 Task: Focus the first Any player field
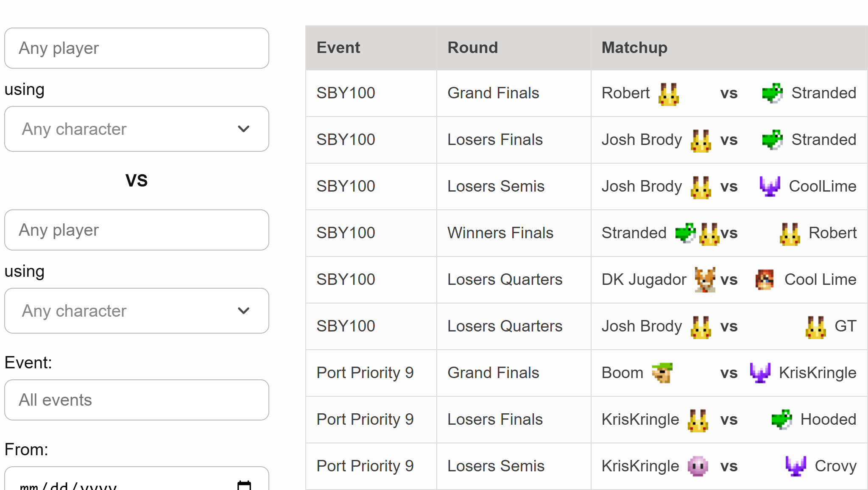137,48
